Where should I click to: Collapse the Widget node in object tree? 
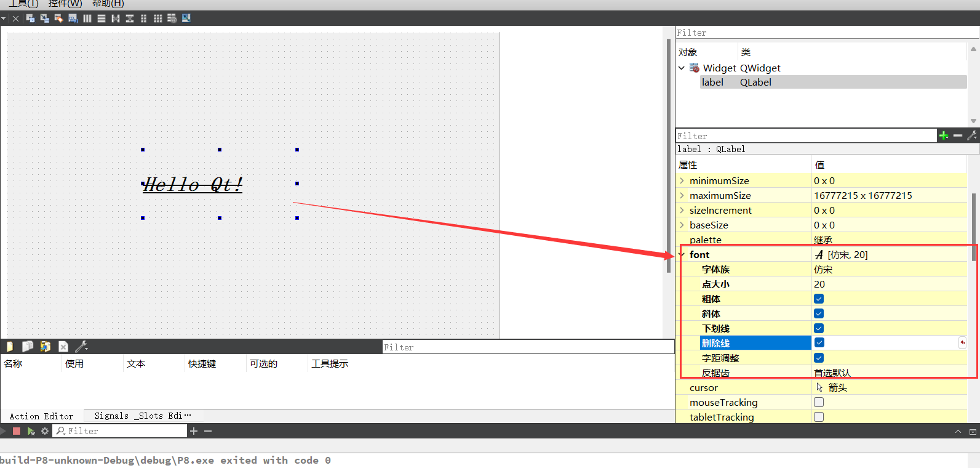pyautogui.click(x=682, y=68)
